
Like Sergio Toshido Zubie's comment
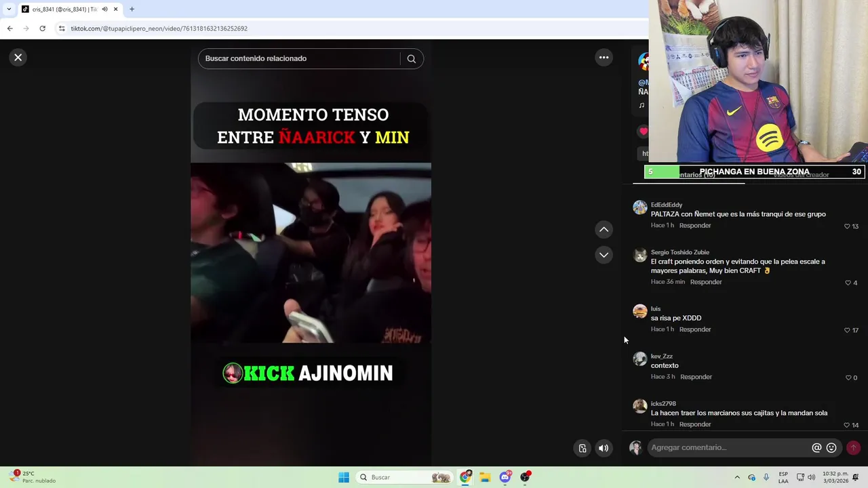point(848,283)
